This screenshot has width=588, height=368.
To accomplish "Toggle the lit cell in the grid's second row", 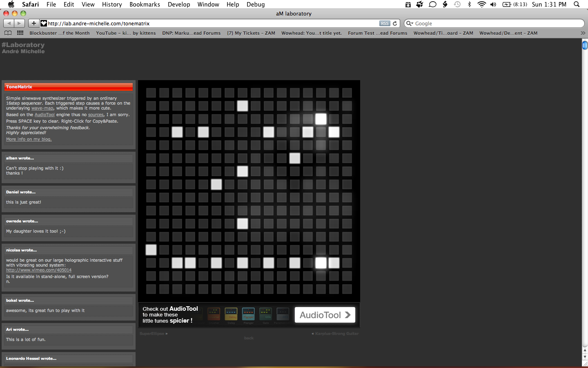I will [243, 106].
